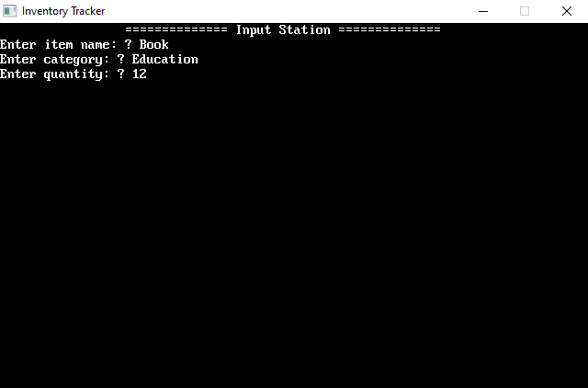Viewport: 588px width, 388px height.
Task: Click the Enter item name prompt
Action: coord(58,45)
